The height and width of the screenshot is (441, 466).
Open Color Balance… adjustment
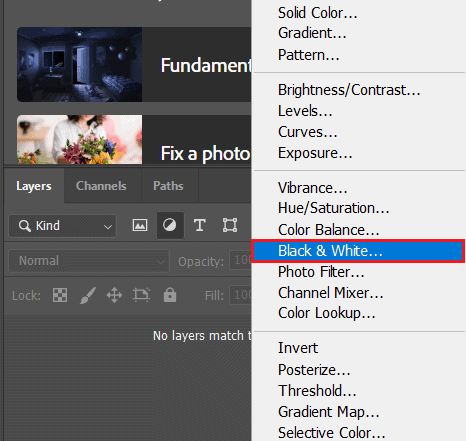pyautogui.click(x=329, y=230)
